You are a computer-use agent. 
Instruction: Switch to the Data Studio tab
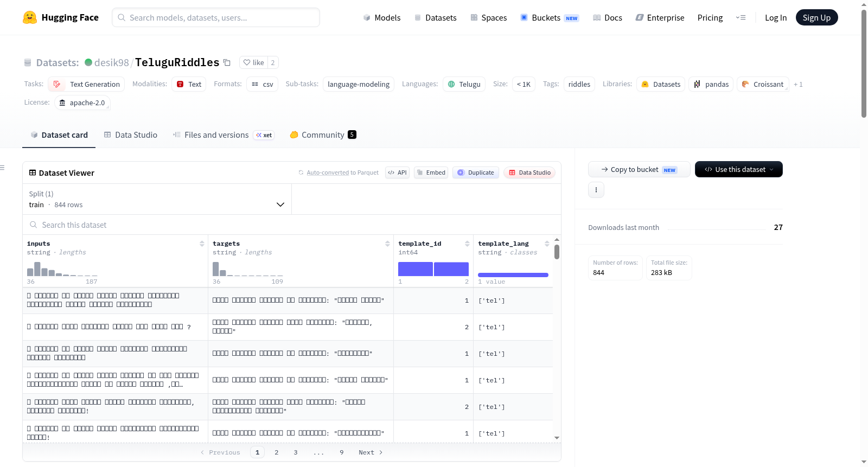pos(131,135)
